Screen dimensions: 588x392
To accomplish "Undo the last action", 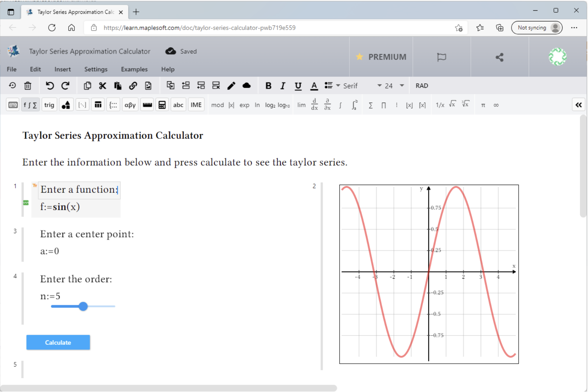I will point(50,86).
